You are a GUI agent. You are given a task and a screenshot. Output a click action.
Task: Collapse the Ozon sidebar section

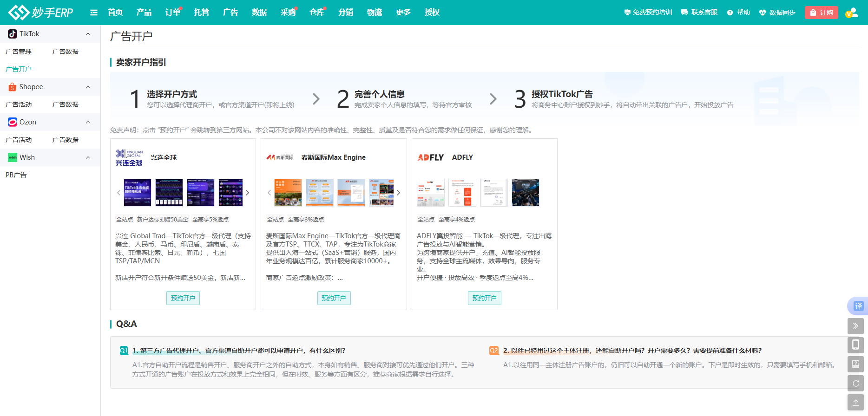tap(88, 122)
